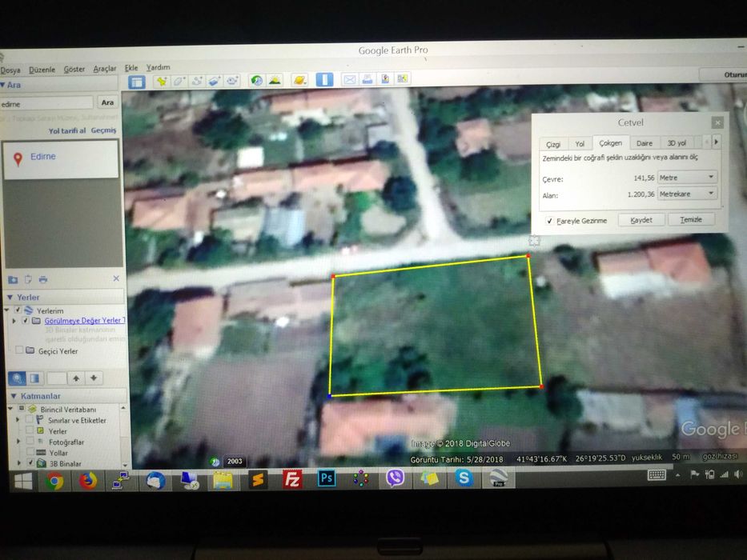Viewport: 747px width, 560px height.
Task: Expand the 3B Binalar tree arrow
Action: point(18,462)
